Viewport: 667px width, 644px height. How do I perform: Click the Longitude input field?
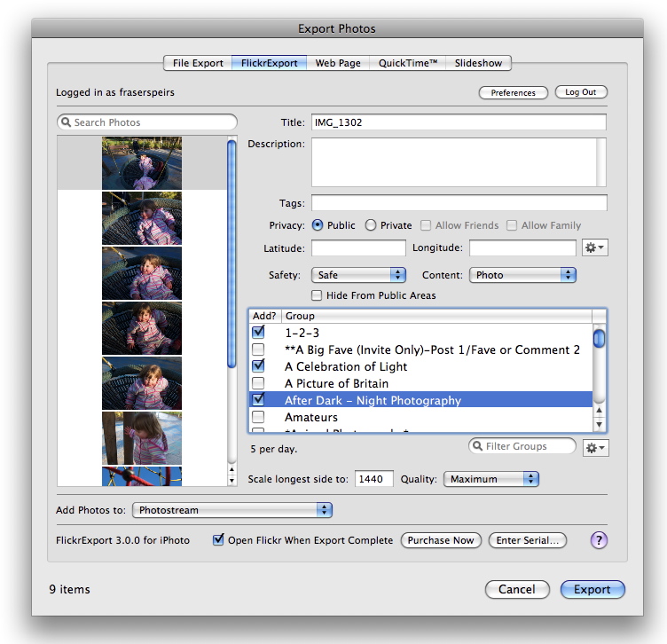pyautogui.click(x=522, y=248)
